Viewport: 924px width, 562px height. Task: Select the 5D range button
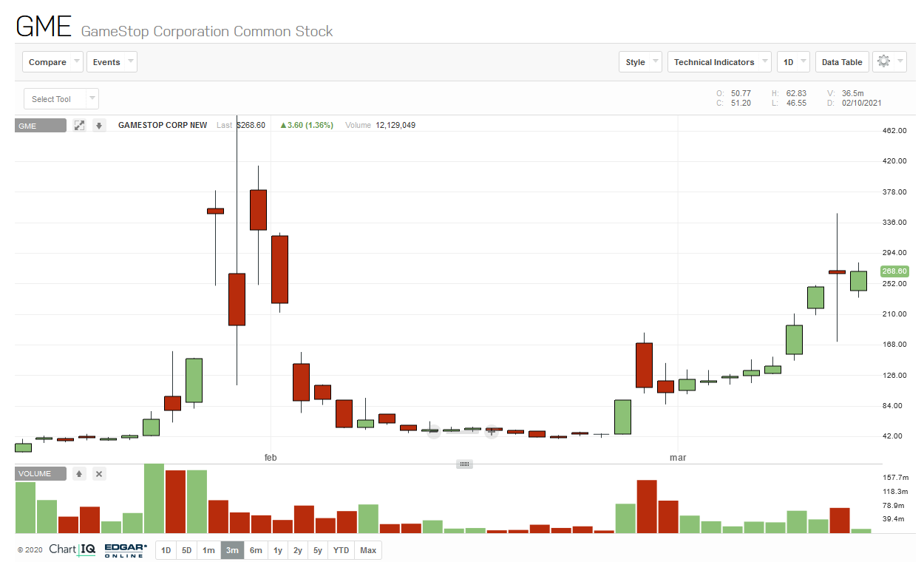[x=187, y=550]
